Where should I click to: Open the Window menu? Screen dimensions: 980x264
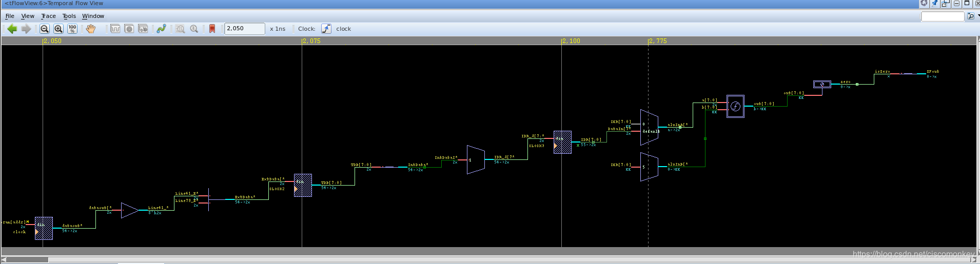coord(93,16)
